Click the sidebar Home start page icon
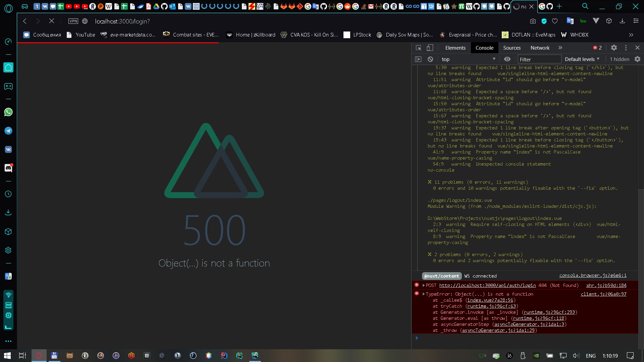 point(8,67)
